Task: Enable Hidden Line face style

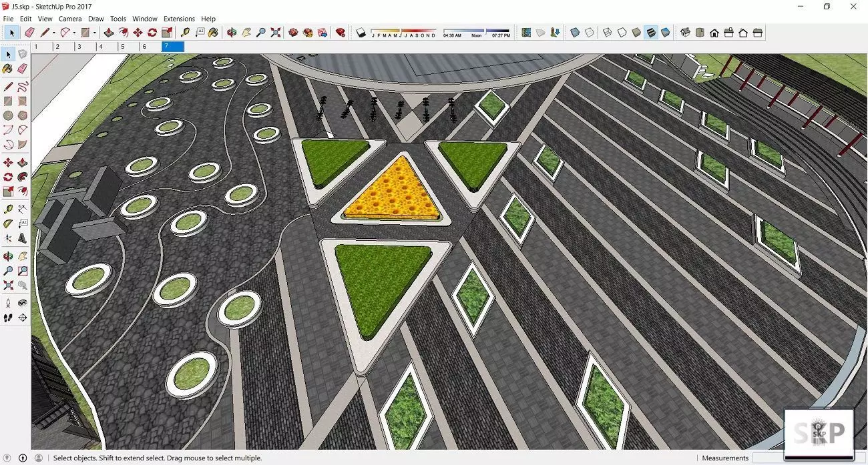Action: click(x=622, y=33)
